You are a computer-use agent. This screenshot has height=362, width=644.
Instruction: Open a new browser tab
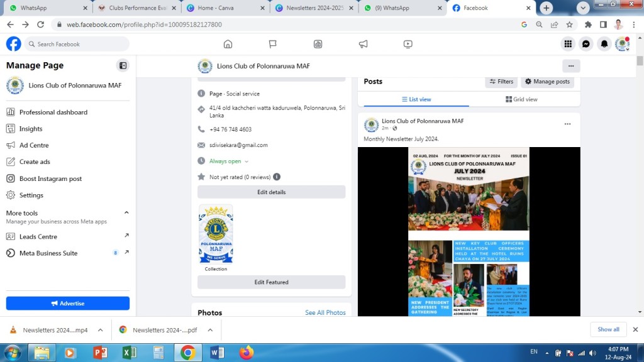[547, 8]
